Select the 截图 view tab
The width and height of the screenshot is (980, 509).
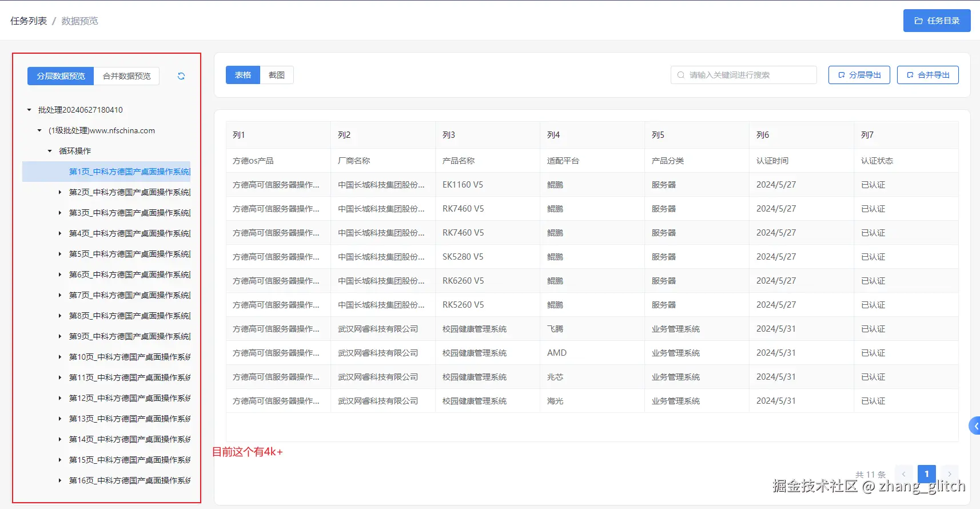tap(277, 75)
